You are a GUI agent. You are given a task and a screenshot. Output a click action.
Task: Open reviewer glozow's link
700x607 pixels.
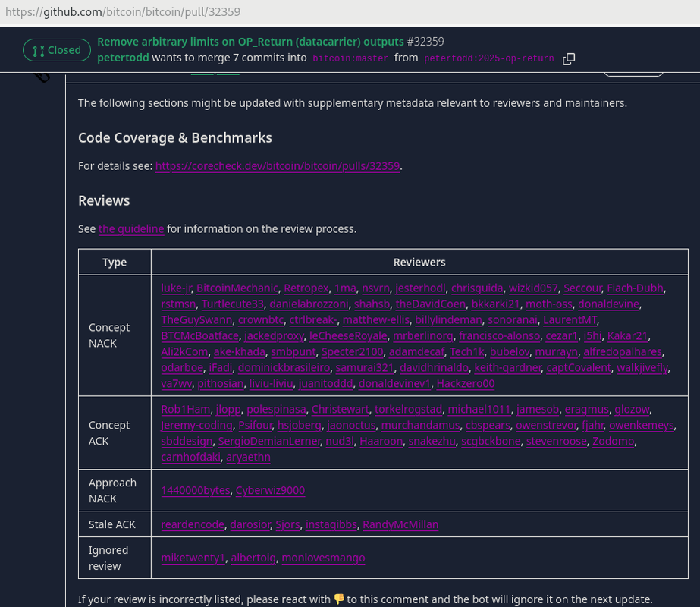tap(632, 410)
